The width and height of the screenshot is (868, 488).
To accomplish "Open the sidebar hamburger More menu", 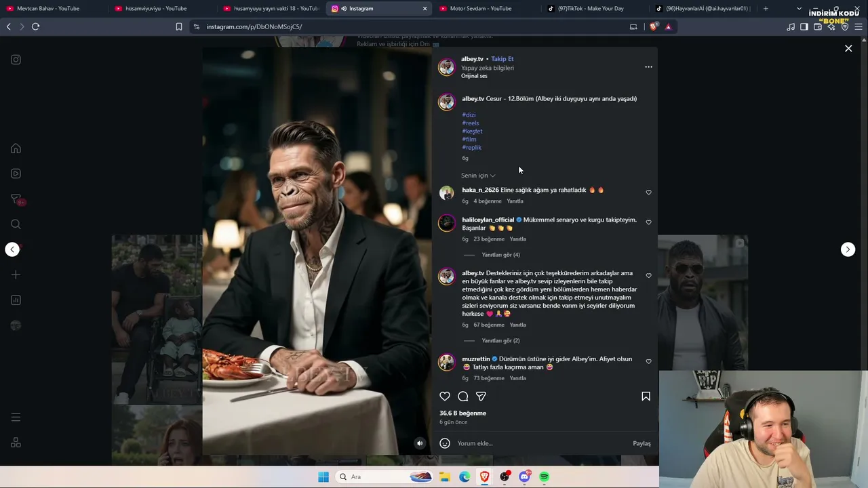I will [16, 418].
